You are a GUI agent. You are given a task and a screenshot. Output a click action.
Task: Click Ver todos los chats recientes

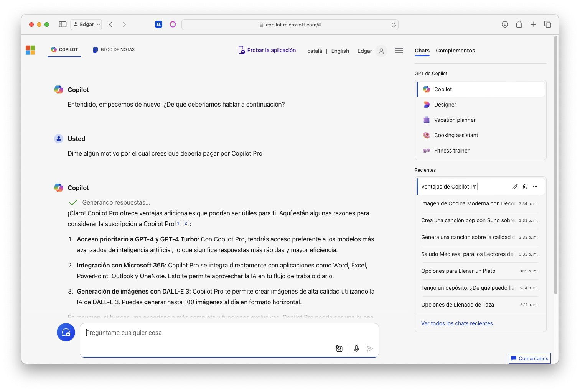457,323
